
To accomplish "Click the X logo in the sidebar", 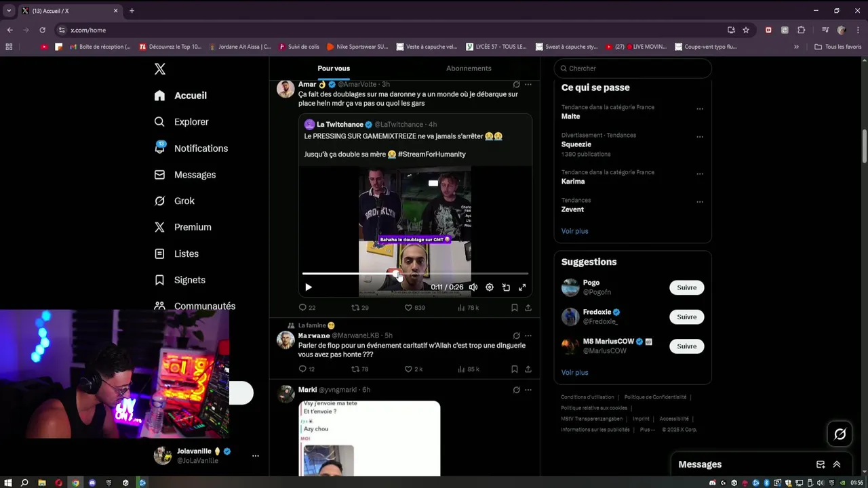I will pyautogui.click(x=160, y=69).
